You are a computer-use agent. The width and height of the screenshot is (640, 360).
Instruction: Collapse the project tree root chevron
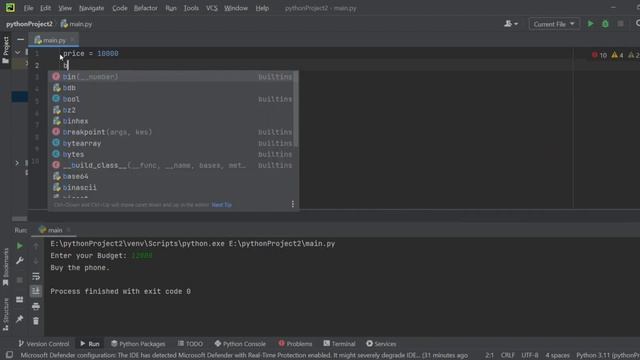pyautogui.click(x=18, y=53)
